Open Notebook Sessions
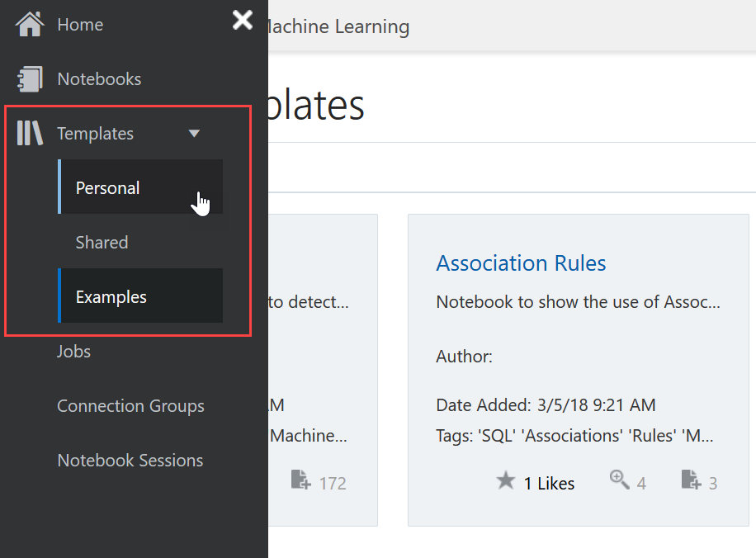The height and width of the screenshot is (558, 756). 130,461
